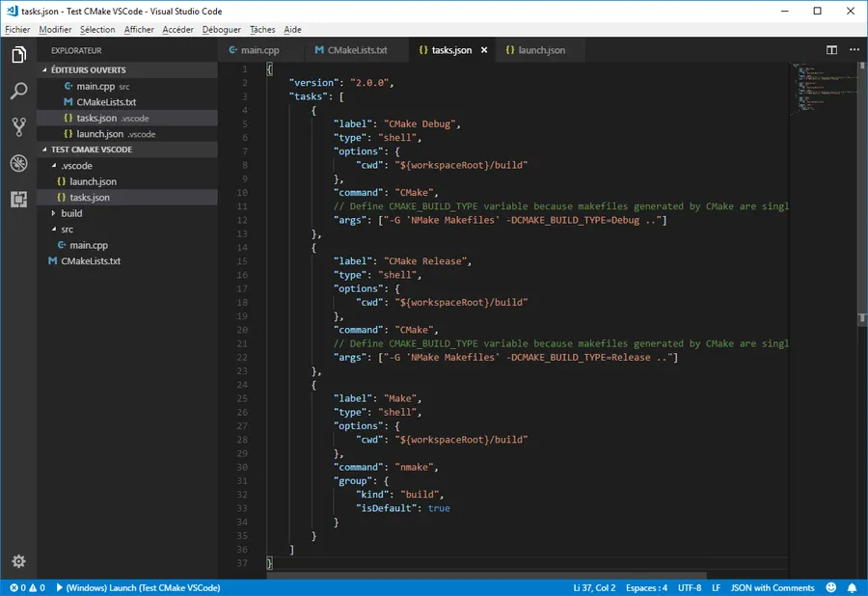868x596 pixels.
Task: Select tasks.json in open editors list
Action: [126, 118]
